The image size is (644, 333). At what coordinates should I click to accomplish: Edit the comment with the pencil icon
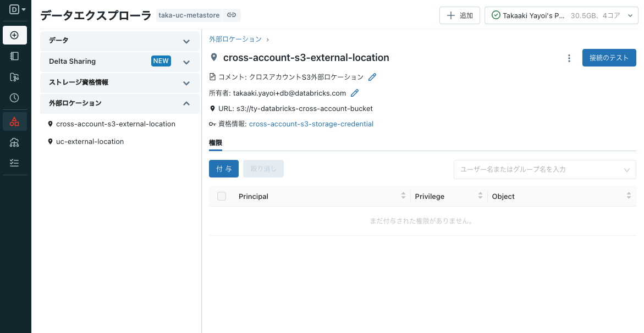(x=372, y=77)
